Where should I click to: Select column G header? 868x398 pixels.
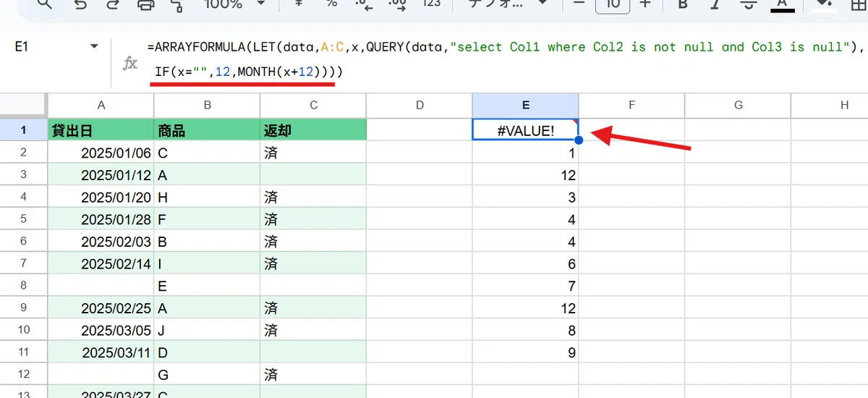pyautogui.click(x=738, y=105)
